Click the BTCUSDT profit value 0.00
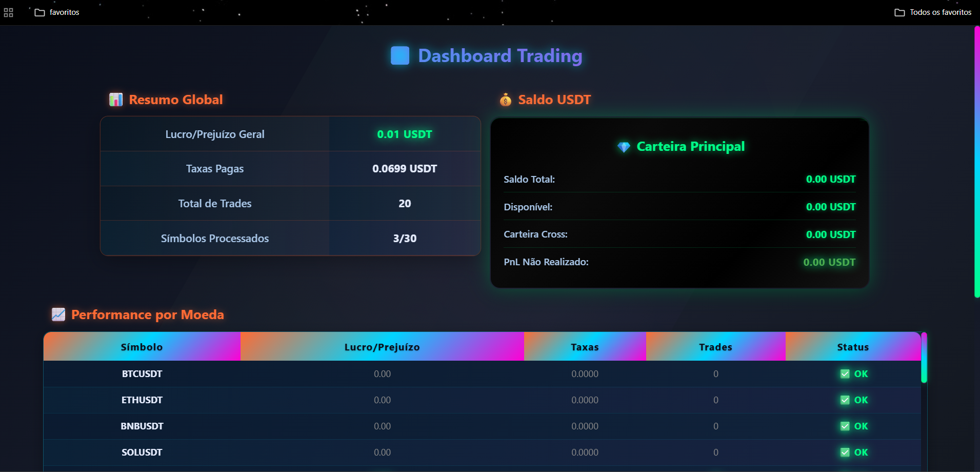Screen dimensions: 980x472 (382, 374)
